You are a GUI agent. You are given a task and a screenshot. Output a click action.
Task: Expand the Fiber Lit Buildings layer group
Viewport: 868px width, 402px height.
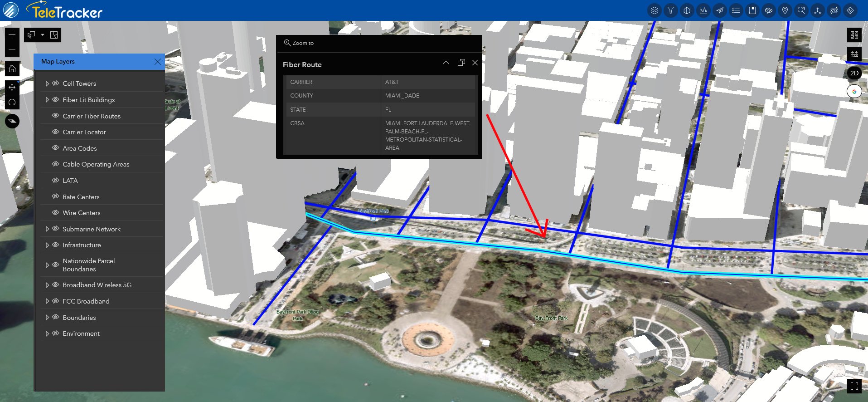[x=47, y=100]
